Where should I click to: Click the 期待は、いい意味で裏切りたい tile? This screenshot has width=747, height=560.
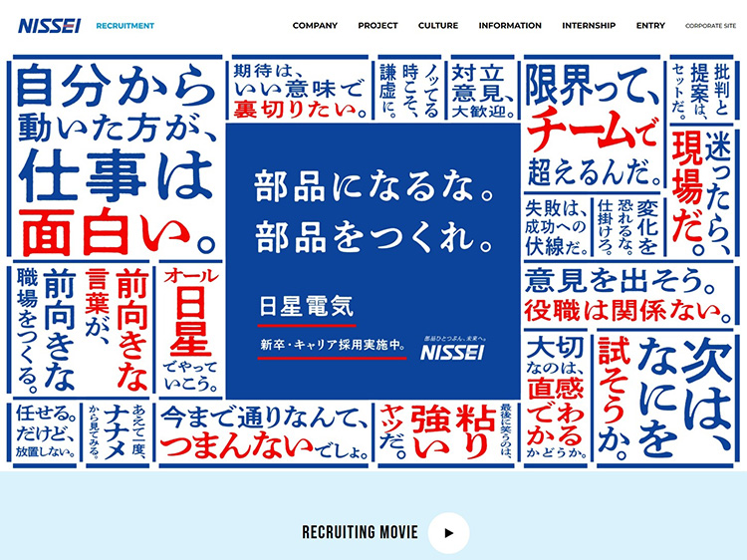[299, 90]
